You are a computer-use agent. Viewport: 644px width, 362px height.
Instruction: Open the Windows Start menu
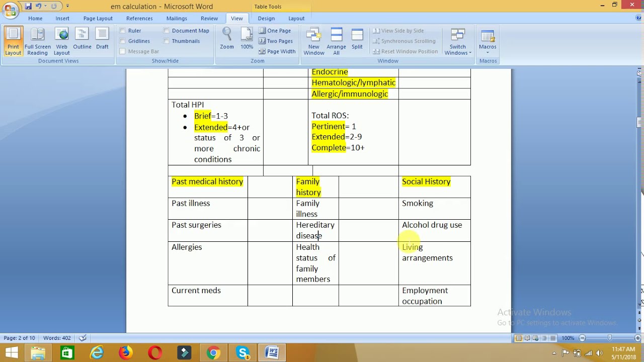(x=11, y=353)
